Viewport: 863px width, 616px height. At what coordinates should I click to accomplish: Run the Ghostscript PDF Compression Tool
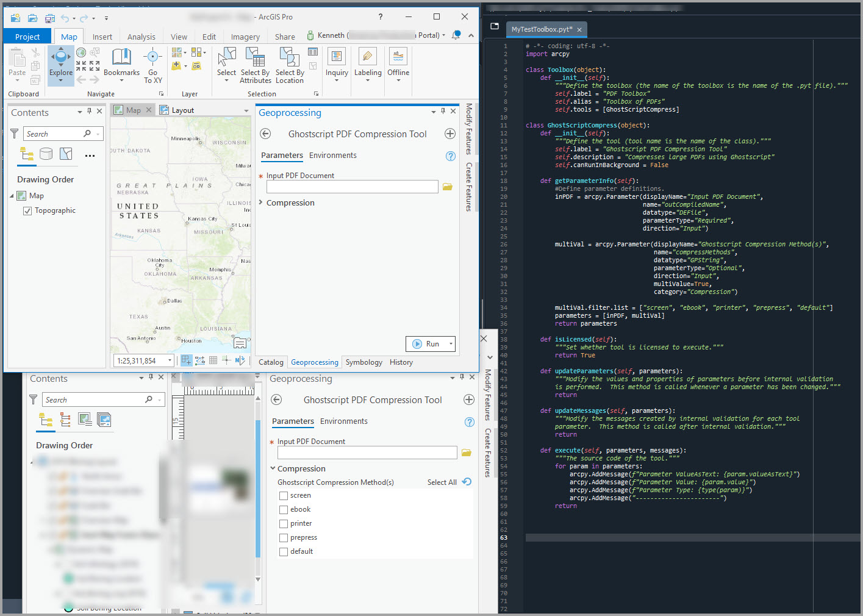coord(427,343)
